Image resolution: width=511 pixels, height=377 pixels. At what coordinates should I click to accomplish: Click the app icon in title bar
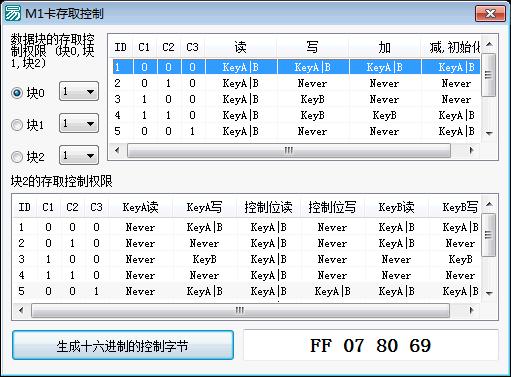(12, 13)
